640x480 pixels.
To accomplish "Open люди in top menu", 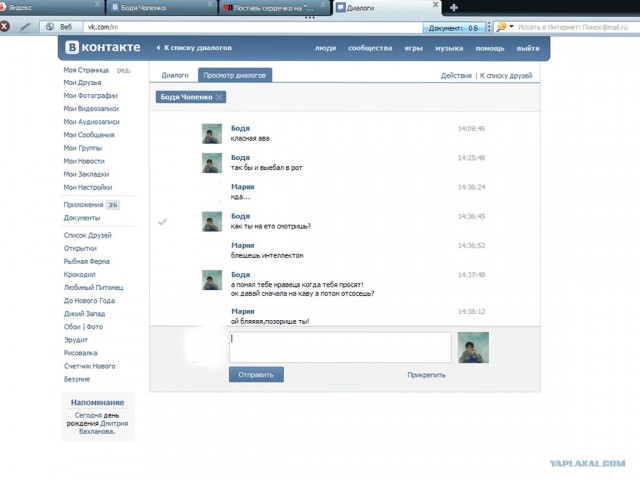I will pyautogui.click(x=325, y=48).
